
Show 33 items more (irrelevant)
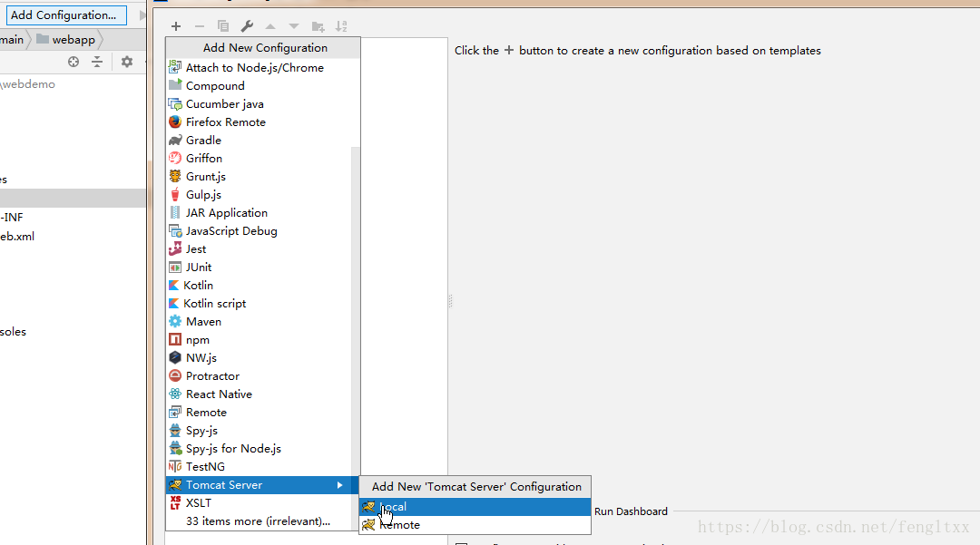point(258,521)
